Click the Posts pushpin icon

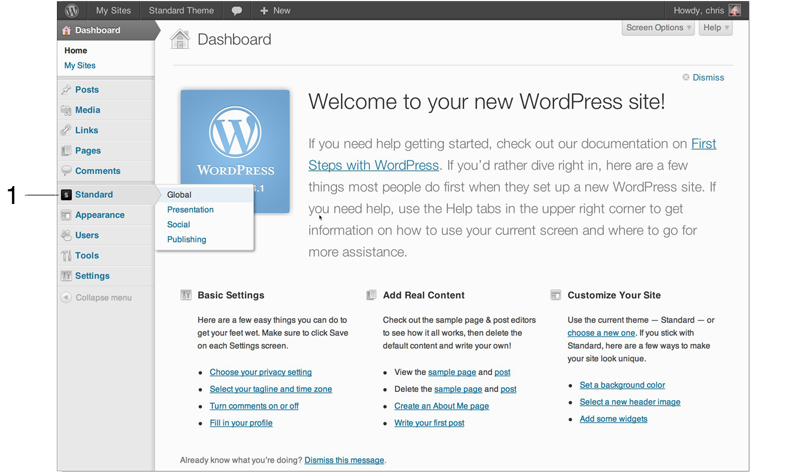pos(66,90)
